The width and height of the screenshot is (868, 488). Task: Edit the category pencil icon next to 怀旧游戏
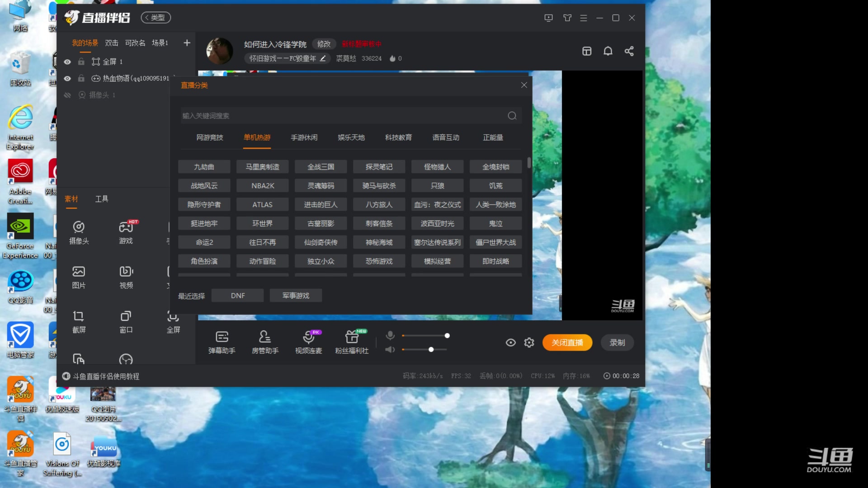point(323,58)
